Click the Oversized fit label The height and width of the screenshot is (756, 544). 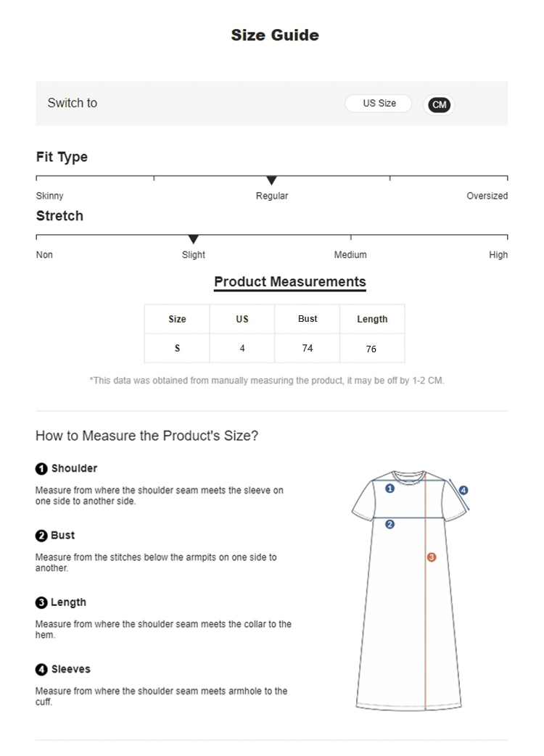487,196
